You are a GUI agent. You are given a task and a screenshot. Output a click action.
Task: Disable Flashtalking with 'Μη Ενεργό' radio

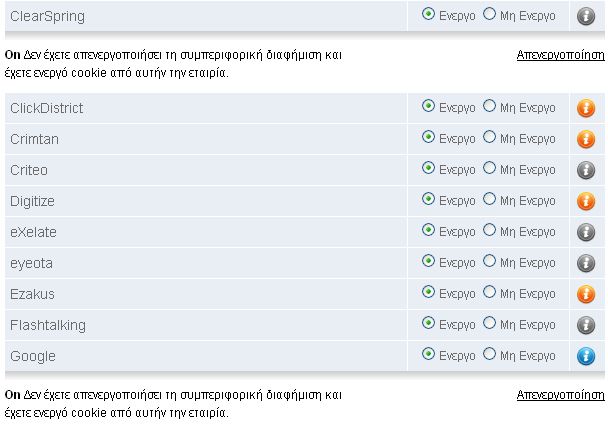489,323
